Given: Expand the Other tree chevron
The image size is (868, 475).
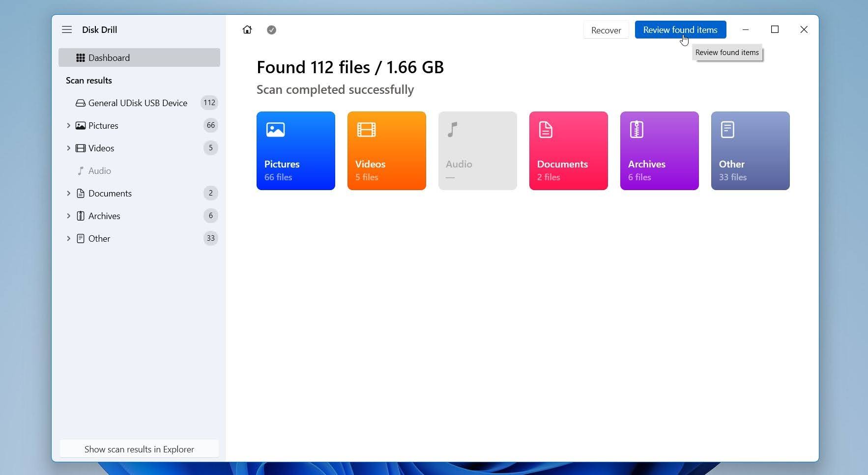Looking at the screenshot, I should 68,238.
